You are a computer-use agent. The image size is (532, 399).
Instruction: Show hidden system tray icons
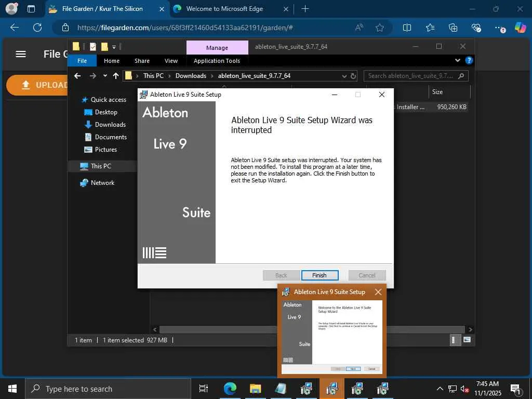(440, 389)
